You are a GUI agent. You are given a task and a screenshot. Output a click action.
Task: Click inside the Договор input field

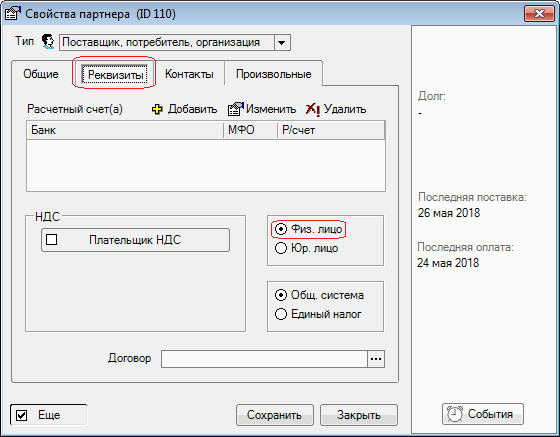coord(264,359)
